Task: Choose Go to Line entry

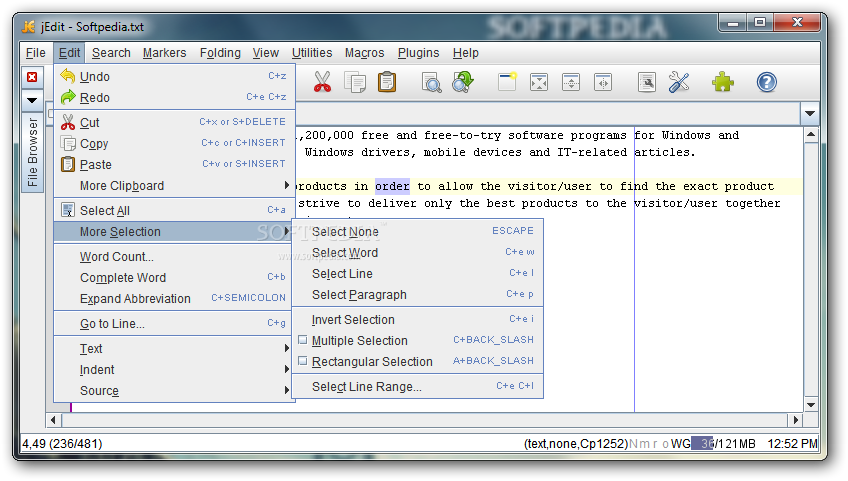Action: click(x=174, y=324)
